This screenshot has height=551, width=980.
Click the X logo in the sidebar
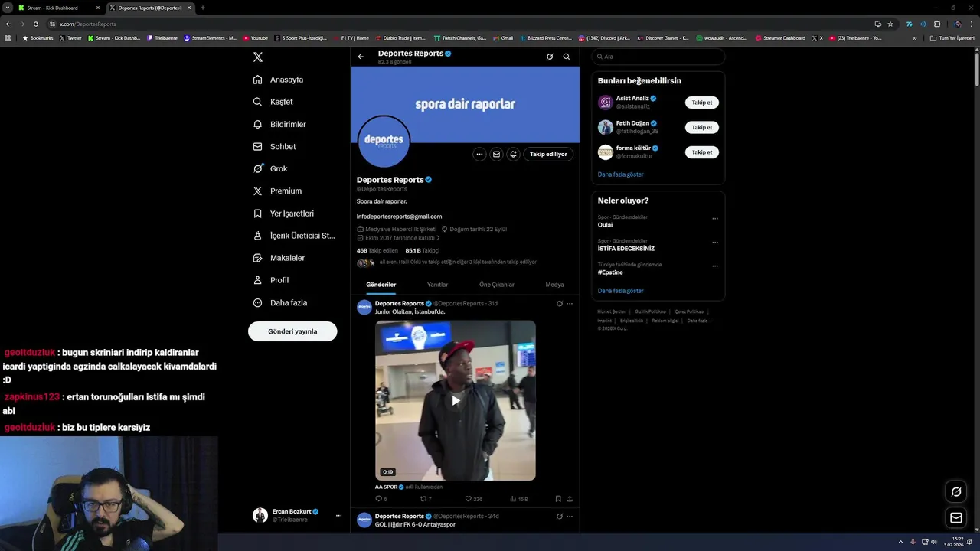[x=258, y=57]
